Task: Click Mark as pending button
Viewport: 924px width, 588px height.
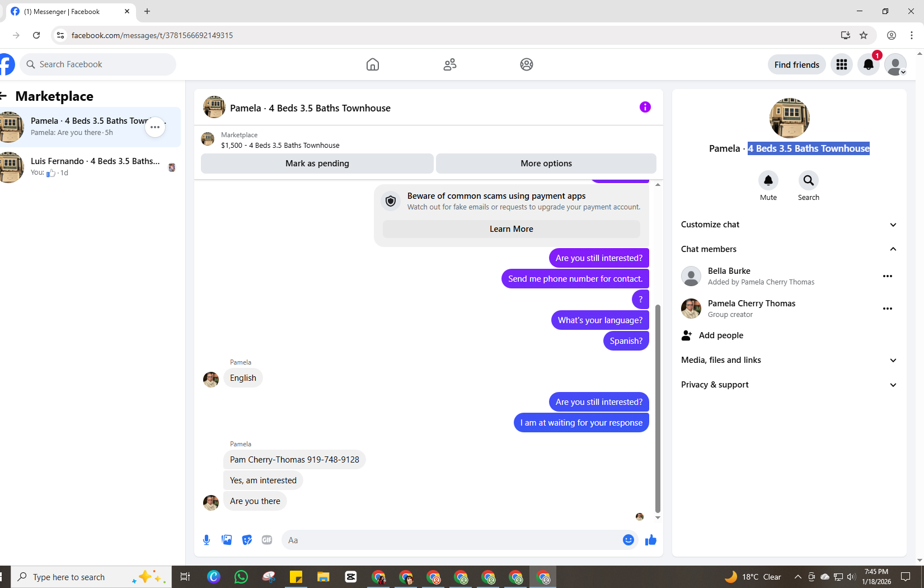Action: (317, 164)
